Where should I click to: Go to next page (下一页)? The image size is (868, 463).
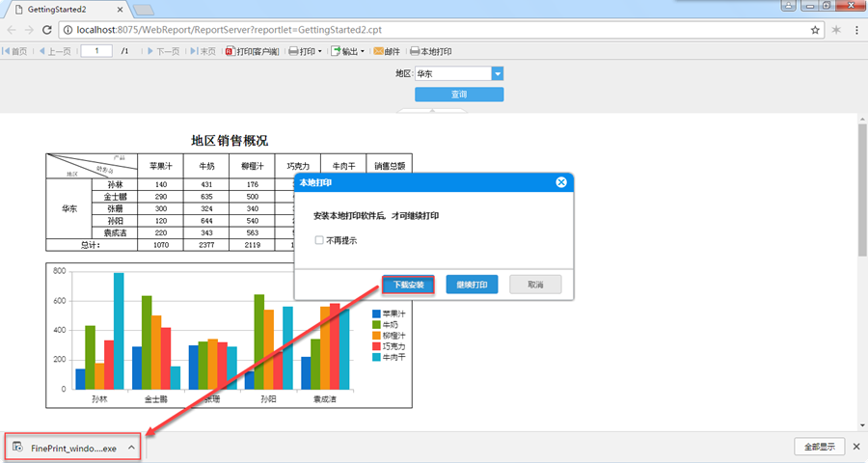coord(163,51)
